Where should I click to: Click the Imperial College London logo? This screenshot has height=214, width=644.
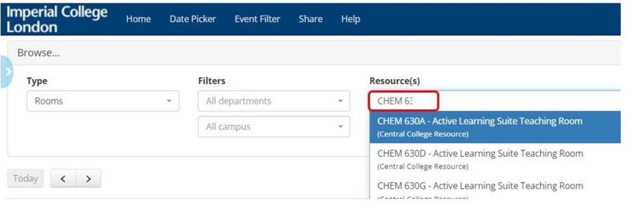tap(57, 19)
